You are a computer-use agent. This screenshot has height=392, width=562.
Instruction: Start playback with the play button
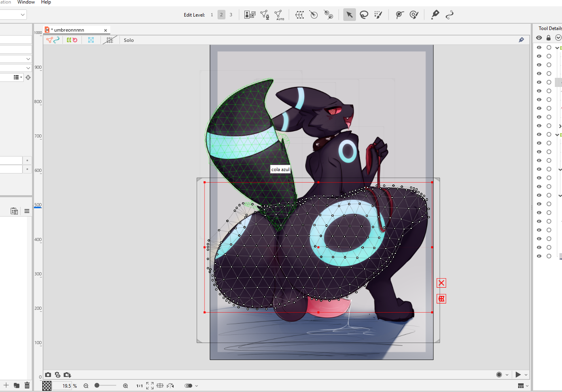click(x=518, y=375)
